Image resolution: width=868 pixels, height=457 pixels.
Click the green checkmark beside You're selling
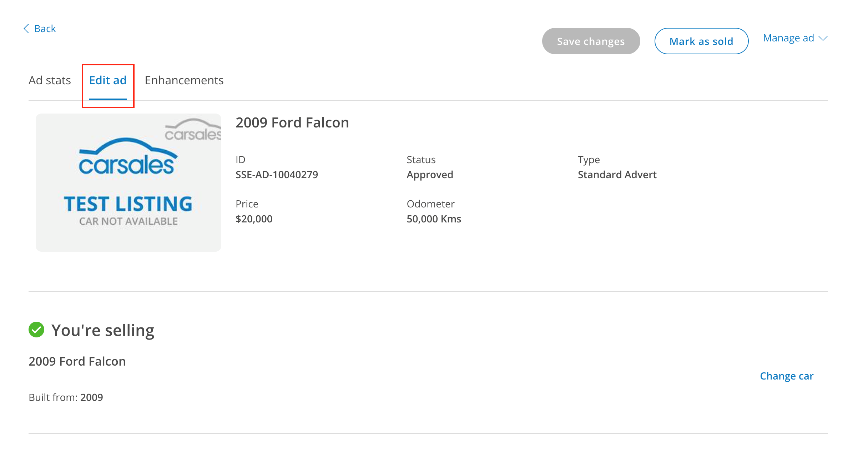36,330
